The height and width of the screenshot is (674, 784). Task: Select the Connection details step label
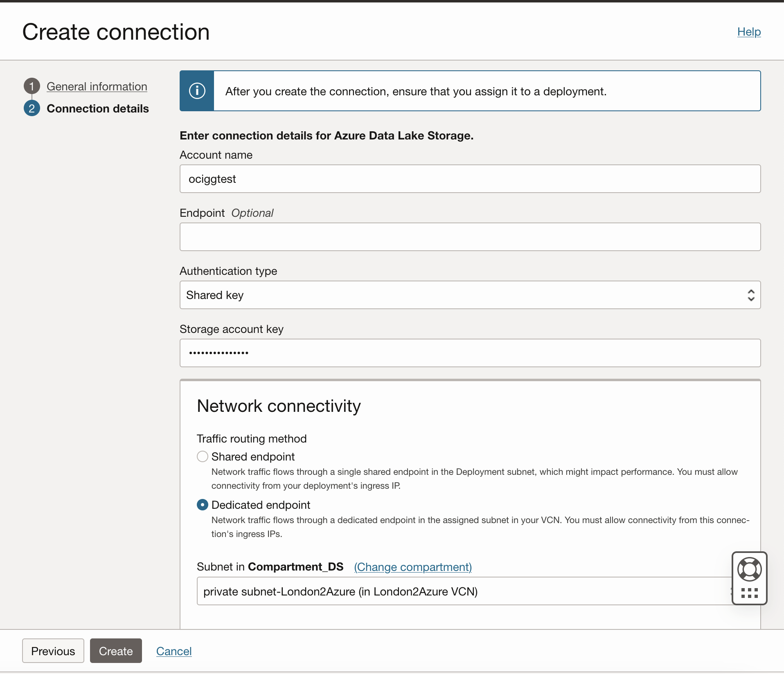98,109
